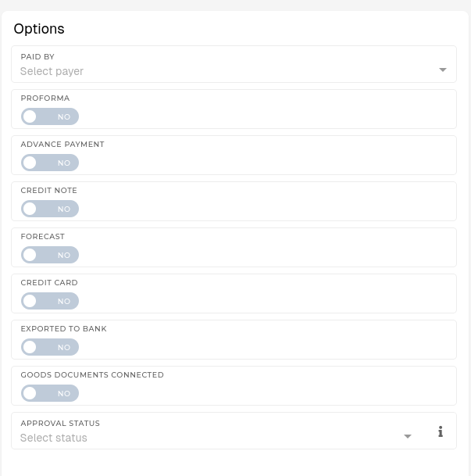Enable the Proforma toggle
Image resolution: width=471 pixels, height=476 pixels.
point(50,116)
